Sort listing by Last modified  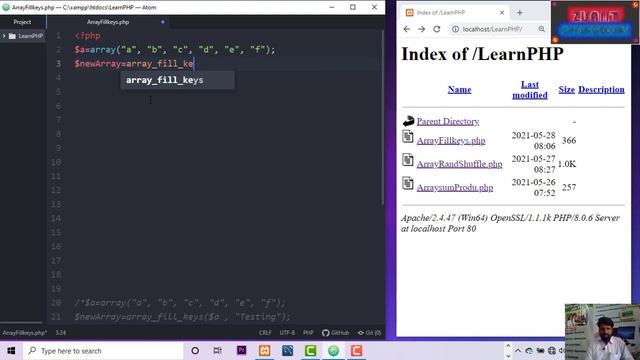tap(530, 90)
